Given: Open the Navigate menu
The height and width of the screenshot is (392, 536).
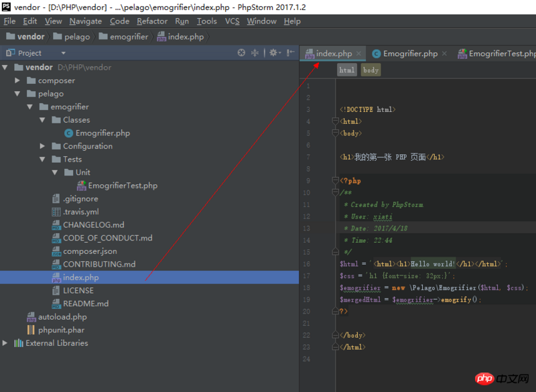Looking at the screenshot, I should click(86, 21).
